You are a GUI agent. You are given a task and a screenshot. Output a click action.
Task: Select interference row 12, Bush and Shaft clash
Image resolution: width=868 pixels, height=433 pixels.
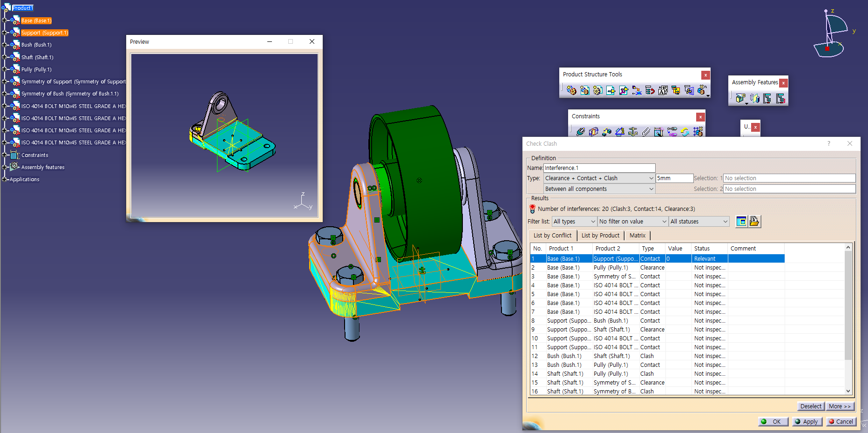point(657,356)
